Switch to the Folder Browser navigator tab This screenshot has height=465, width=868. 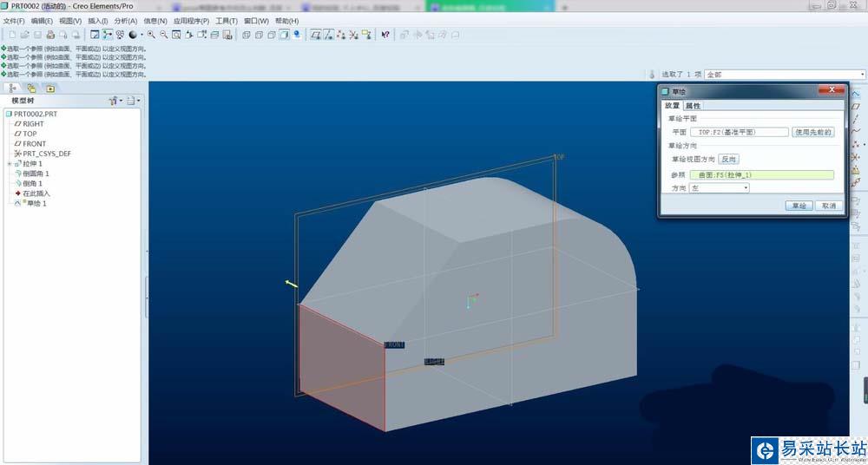(31, 88)
